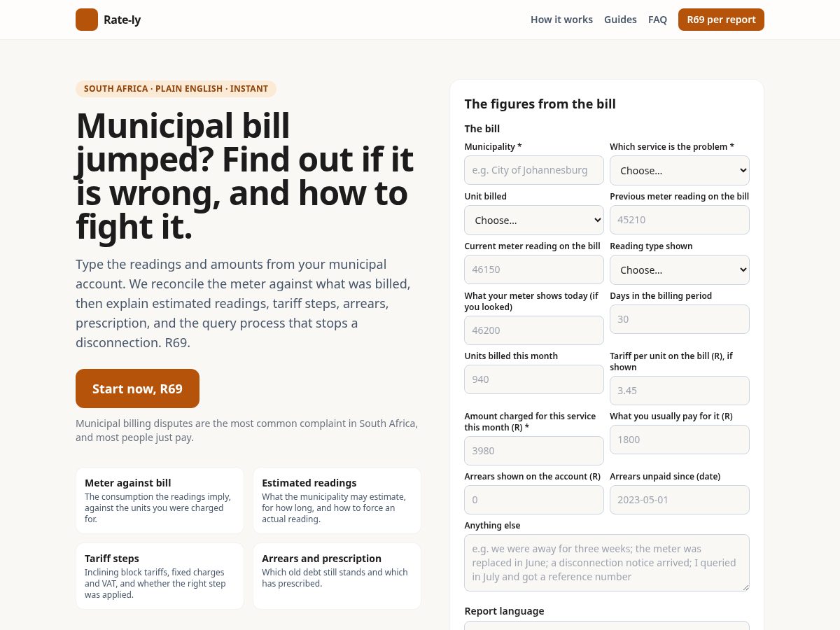Open the Which service is the problem dropdown
The image size is (840, 630).
click(680, 170)
